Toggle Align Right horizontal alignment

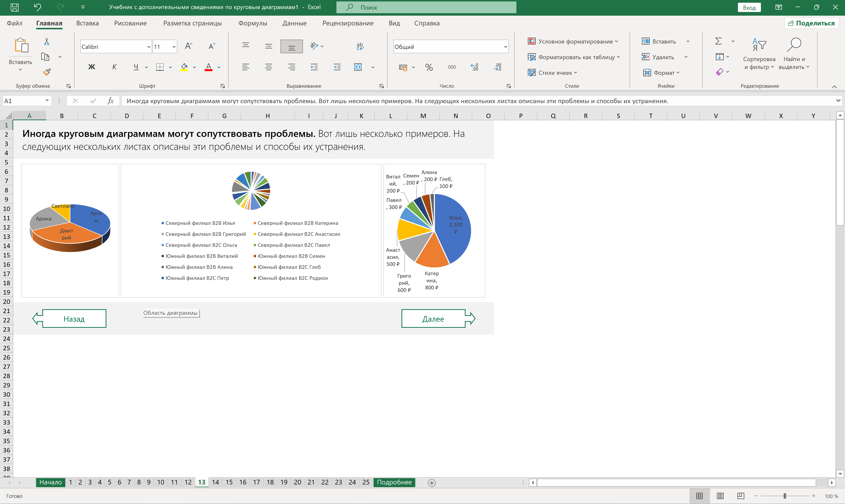coord(291,67)
